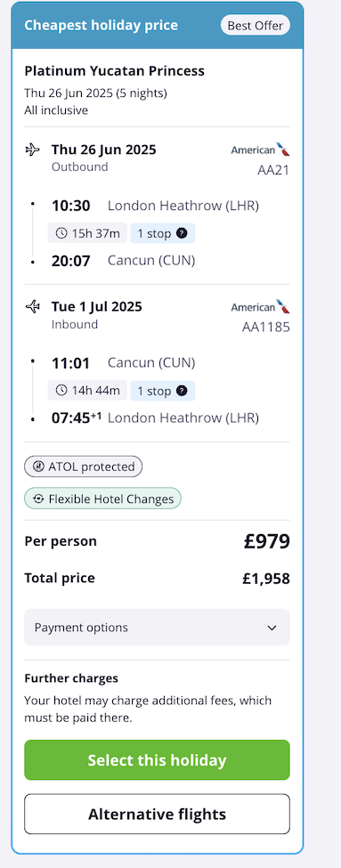Click the clock icon beside 14h 44m
The width and height of the screenshot is (341, 868).
click(61, 391)
